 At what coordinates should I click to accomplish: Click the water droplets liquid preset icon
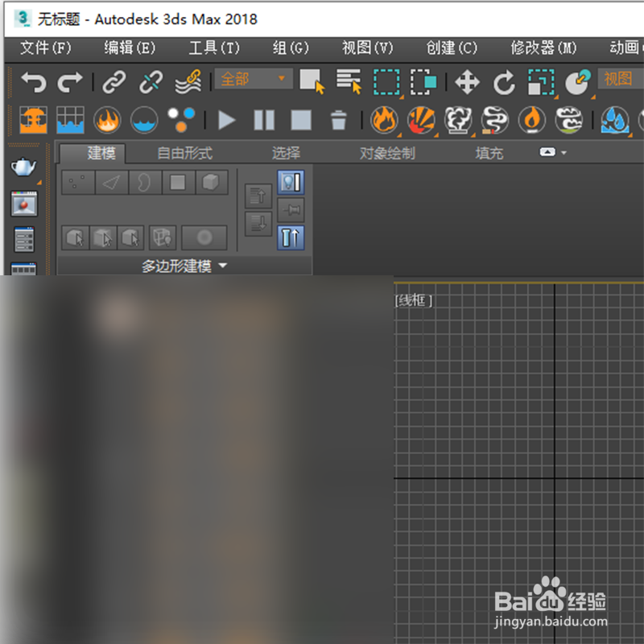click(x=615, y=120)
